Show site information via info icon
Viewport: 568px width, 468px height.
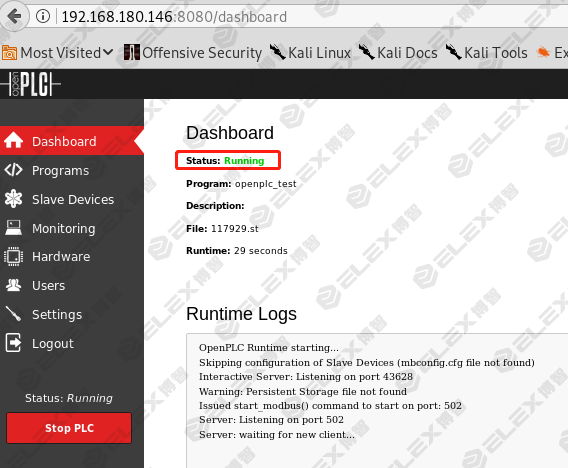(x=43, y=16)
